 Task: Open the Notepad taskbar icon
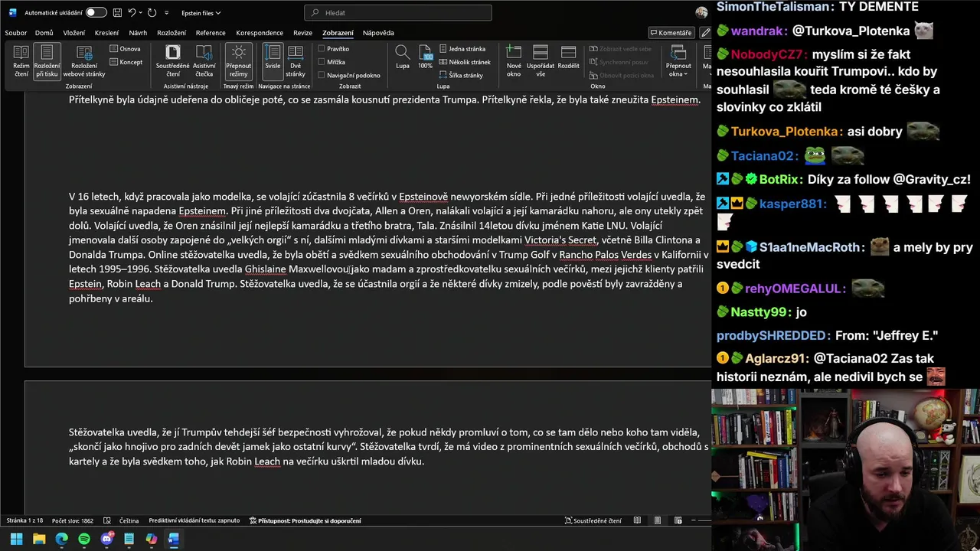129,539
